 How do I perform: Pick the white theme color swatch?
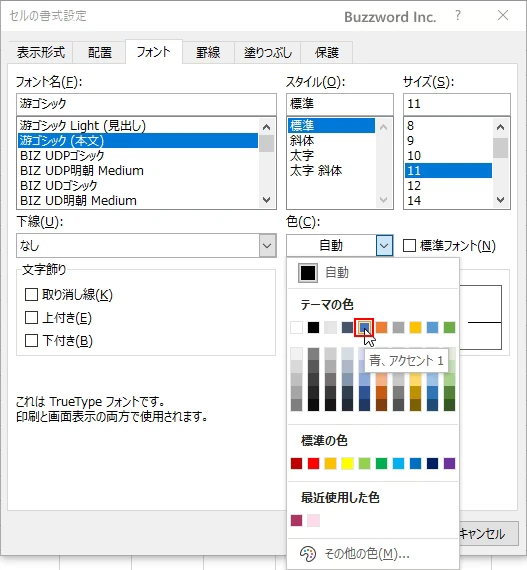[x=297, y=328]
